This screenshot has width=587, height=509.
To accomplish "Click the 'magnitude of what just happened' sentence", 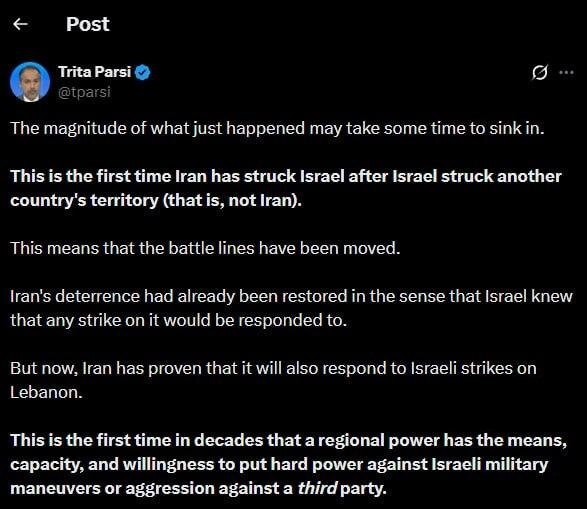I will (277, 128).
